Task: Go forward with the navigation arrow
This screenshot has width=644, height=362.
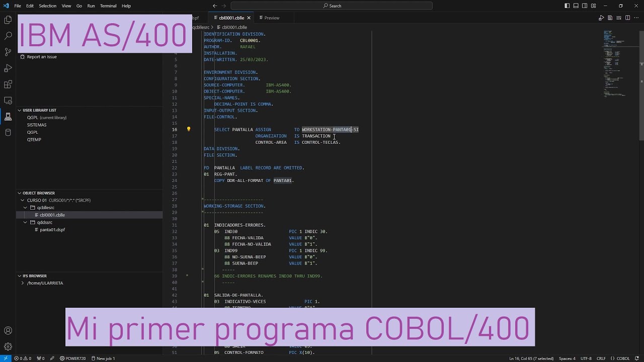Action: (224, 6)
